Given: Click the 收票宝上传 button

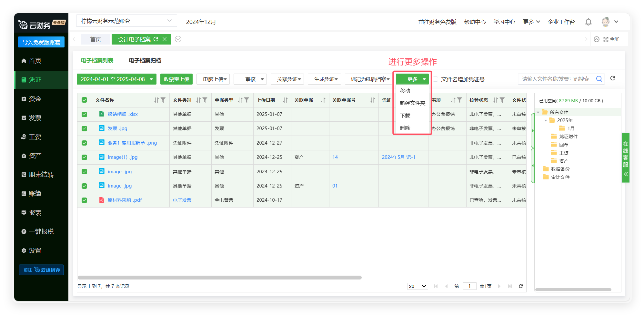Looking at the screenshot, I should click(x=176, y=79).
